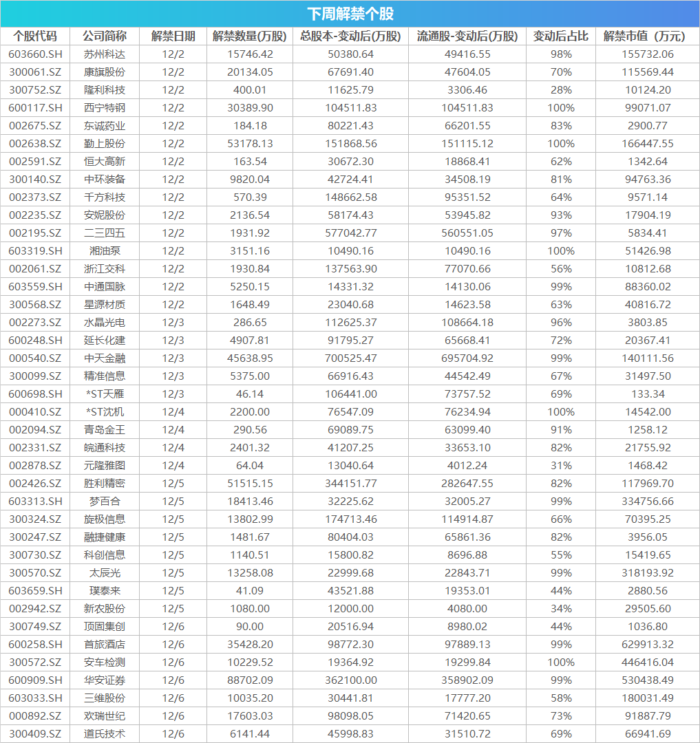Select company name 元隆雅图
700x743 pixels.
(x=105, y=466)
